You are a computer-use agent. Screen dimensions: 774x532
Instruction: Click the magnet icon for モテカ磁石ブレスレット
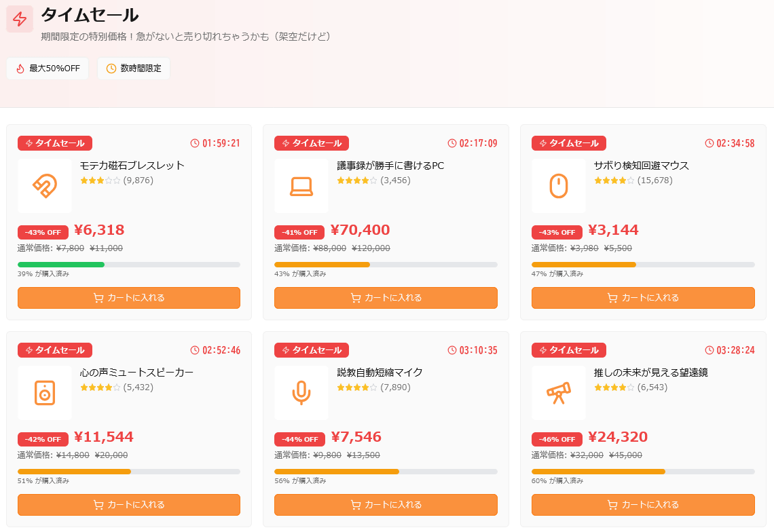pos(45,185)
